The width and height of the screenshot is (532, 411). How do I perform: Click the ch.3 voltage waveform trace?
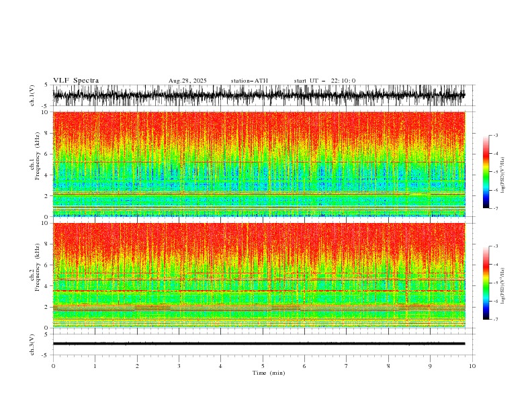259,344
